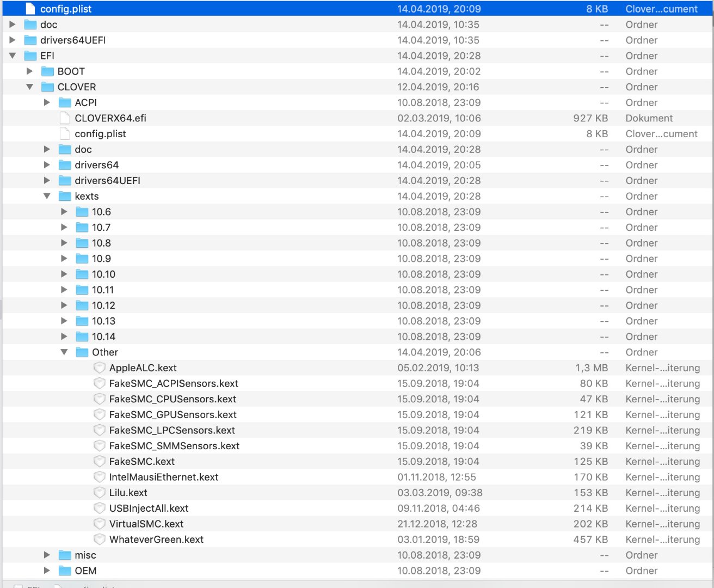Click the USBInjectAll.kext file name
Image resolution: width=714 pixels, height=588 pixels.
[149, 509]
